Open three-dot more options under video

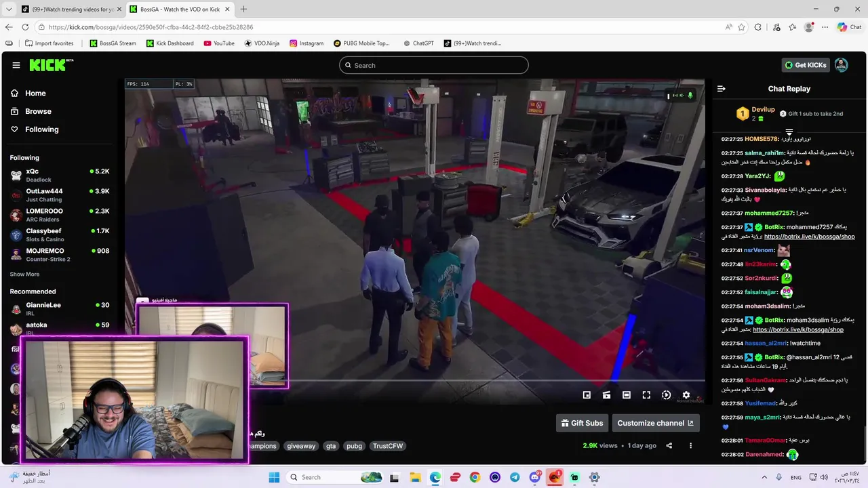(690, 445)
